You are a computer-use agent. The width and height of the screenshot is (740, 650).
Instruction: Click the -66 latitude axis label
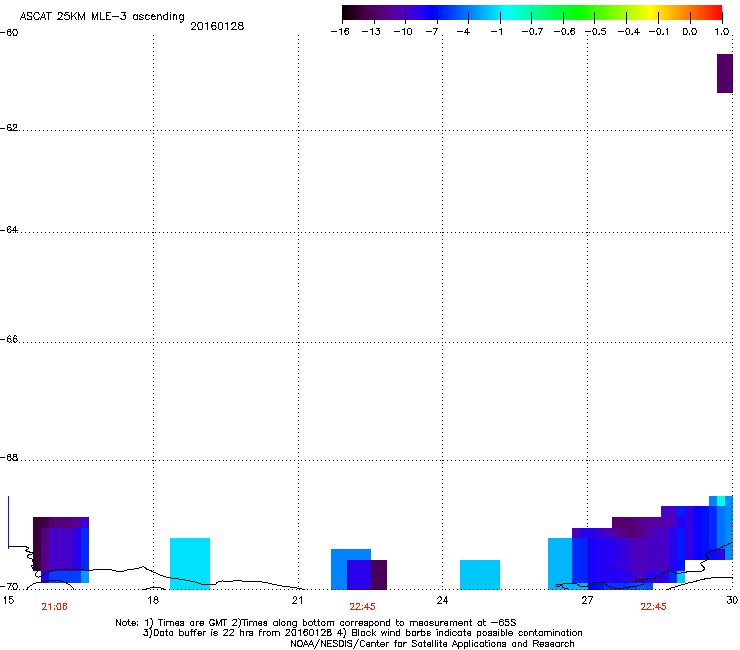click(9, 340)
